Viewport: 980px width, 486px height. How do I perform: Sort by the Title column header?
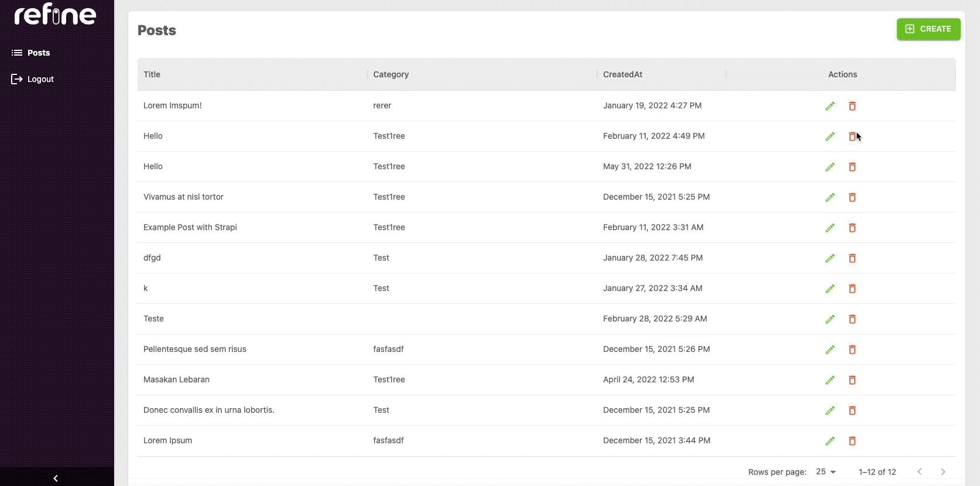tap(152, 74)
